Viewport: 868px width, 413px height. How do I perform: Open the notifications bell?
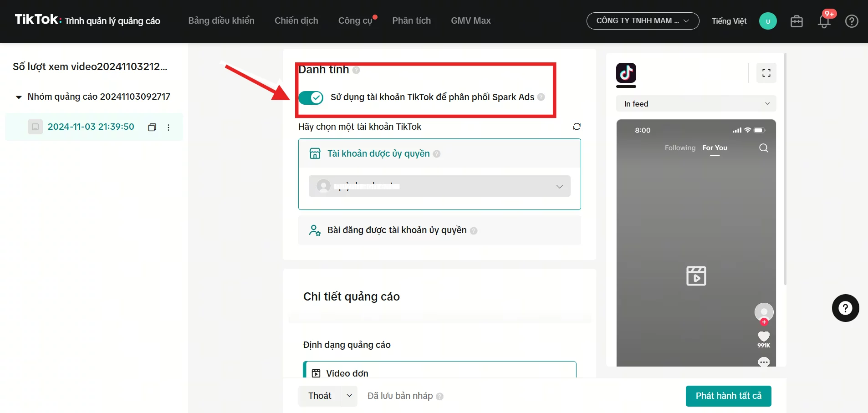[824, 21]
